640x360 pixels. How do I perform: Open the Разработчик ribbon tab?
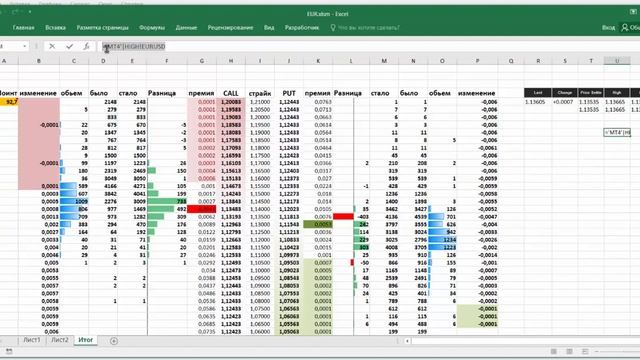(x=302, y=28)
